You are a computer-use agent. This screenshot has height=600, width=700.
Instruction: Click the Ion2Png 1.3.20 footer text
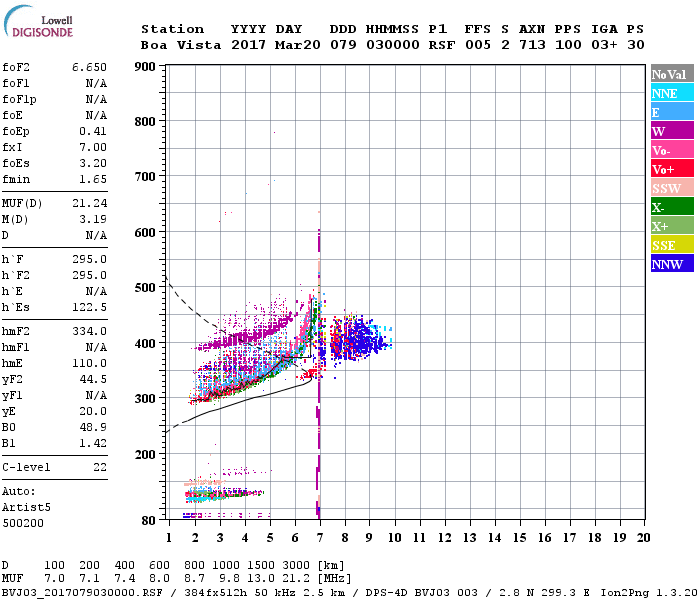click(649, 593)
